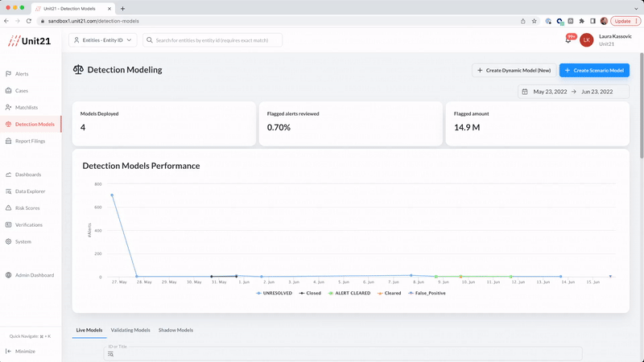Image resolution: width=644 pixels, height=362 pixels.
Task: Open the May 23 – Jun 23 date range picker
Action: (x=573, y=92)
